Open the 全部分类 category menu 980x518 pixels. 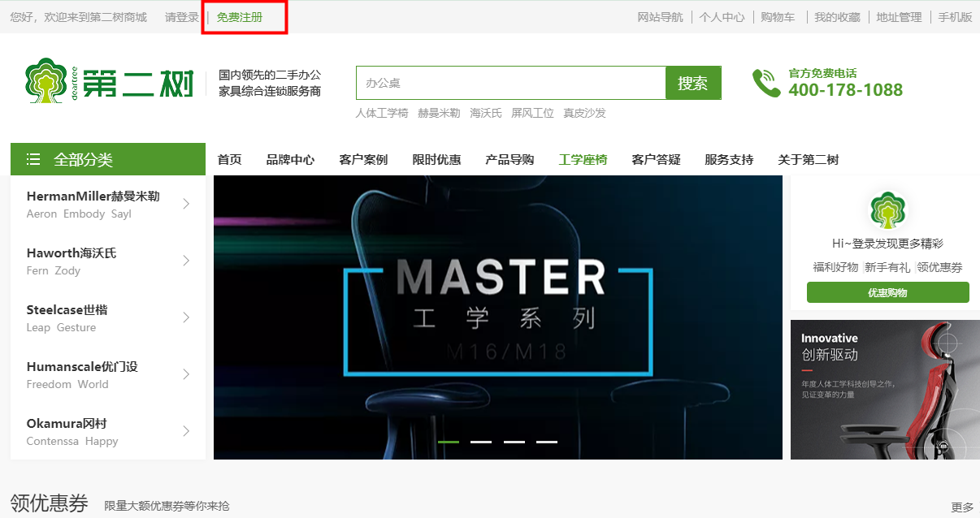click(x=108, y=159)
